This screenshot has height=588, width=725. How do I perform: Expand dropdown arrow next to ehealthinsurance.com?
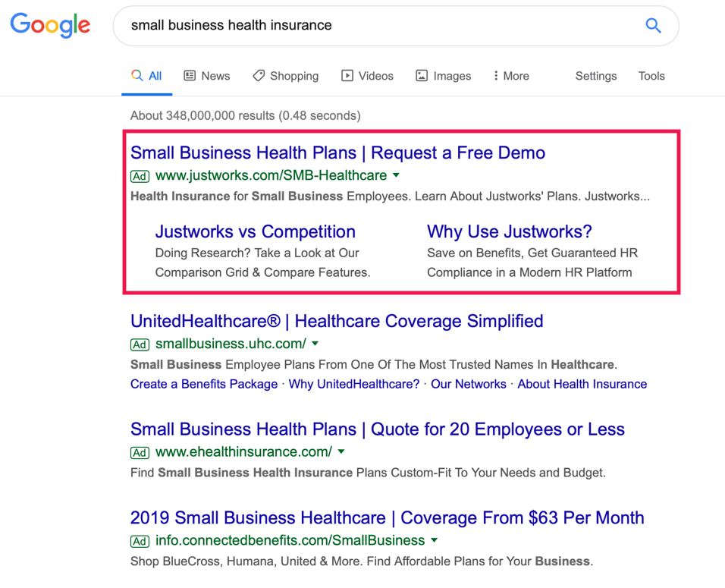click(341, 451)
